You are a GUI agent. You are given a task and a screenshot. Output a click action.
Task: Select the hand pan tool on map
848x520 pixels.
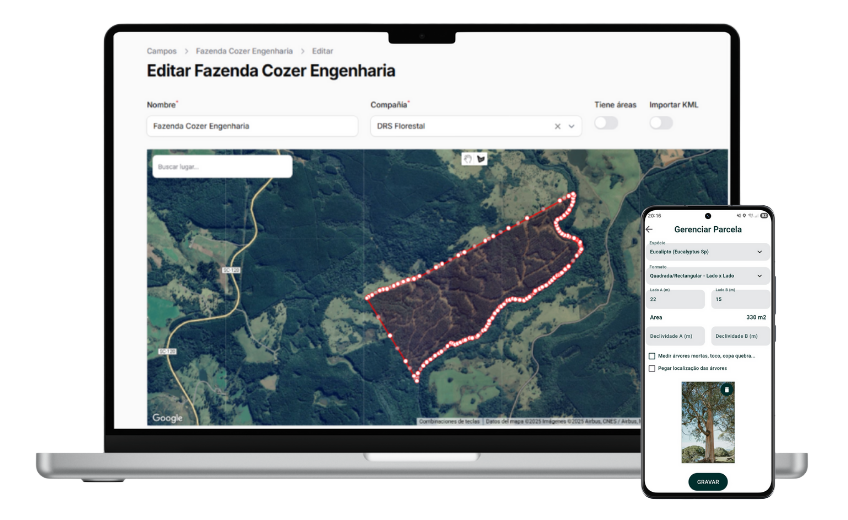coord(467,158)
